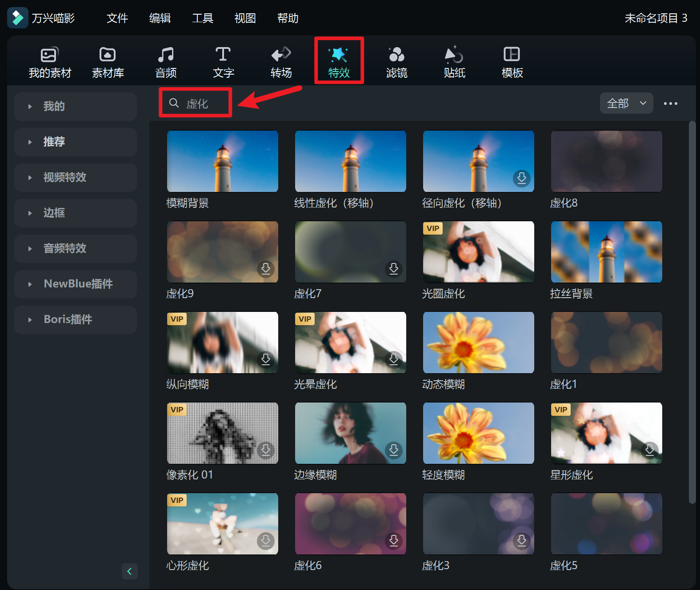Expand the 我的 category

pos(76,107)
